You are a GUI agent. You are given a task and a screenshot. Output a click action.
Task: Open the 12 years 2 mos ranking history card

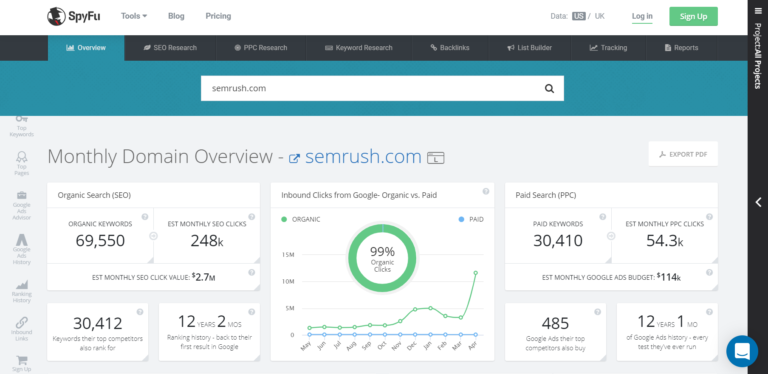tap(209, 332)
